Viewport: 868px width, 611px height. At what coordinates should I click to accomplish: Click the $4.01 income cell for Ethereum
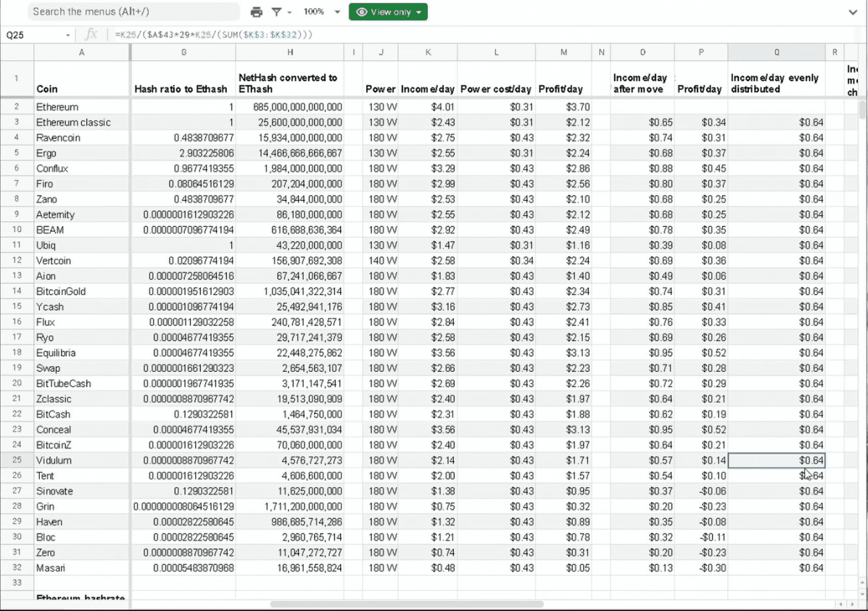pos(428,107)
